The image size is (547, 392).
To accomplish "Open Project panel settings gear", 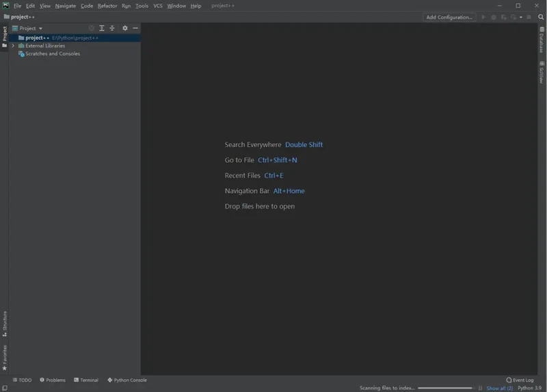I will pos(124,28).
